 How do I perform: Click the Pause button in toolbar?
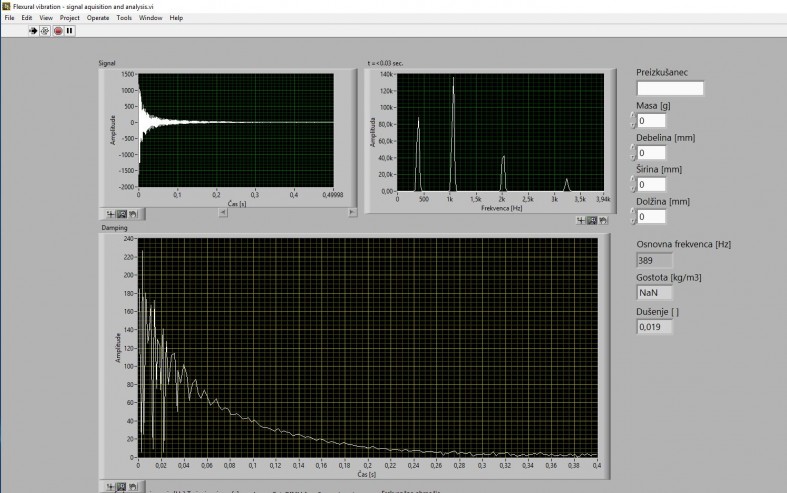[70, 30]
